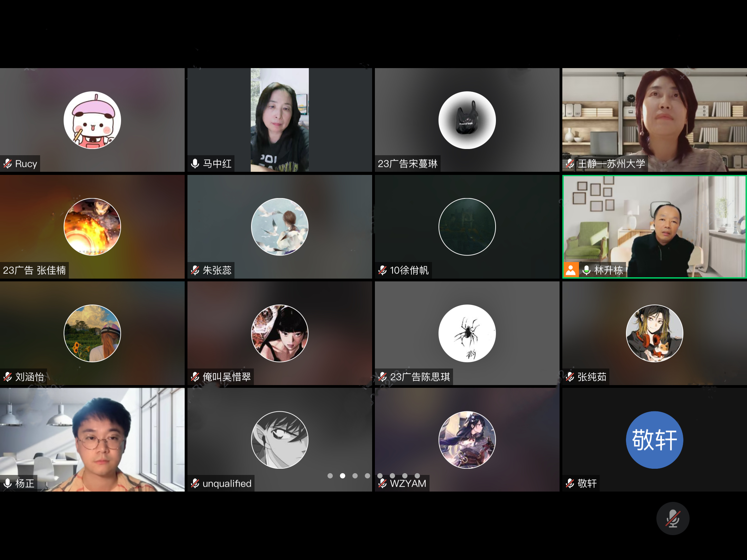This screenshot has height=560, width=747.
Task: Click muted mic icon next to unqualified
Action: pos(195,483)
